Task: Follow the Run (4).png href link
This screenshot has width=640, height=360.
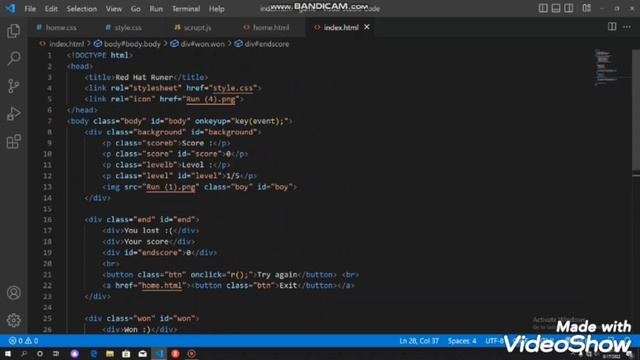Action: pyautogui.click(x=211, y=99)
